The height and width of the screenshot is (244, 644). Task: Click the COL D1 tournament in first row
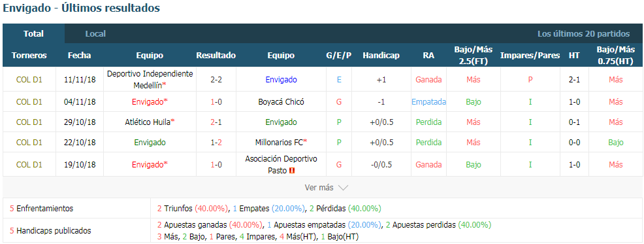pos(29,80)
